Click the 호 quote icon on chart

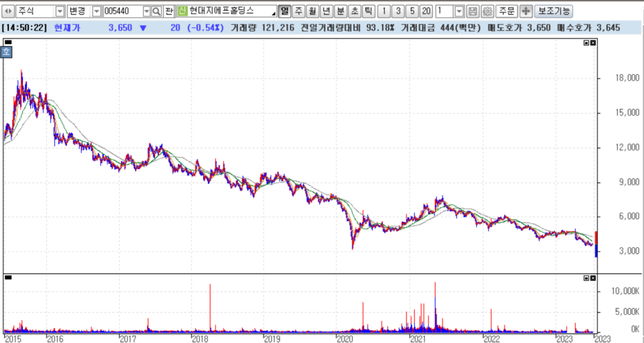(7, 52)
